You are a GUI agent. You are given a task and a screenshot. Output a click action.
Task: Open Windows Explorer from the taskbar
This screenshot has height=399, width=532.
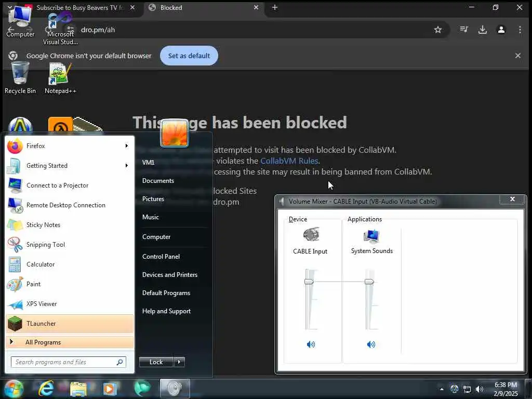(78, 389)
